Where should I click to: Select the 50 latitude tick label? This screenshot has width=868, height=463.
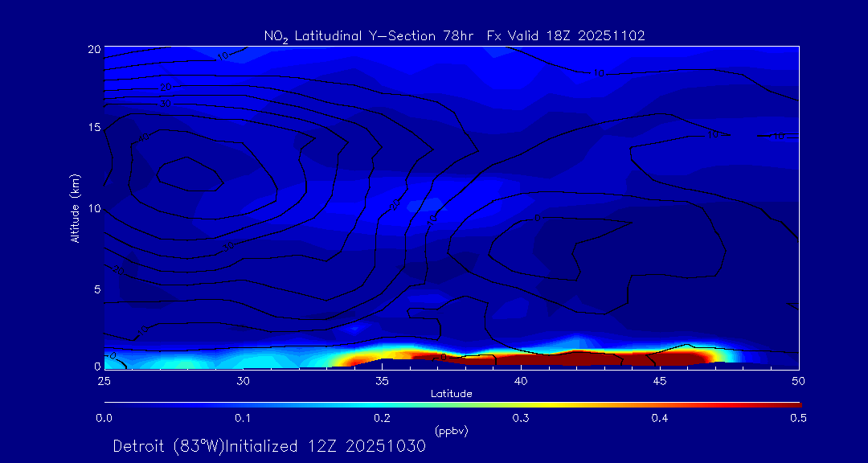[x=799, y=380]
